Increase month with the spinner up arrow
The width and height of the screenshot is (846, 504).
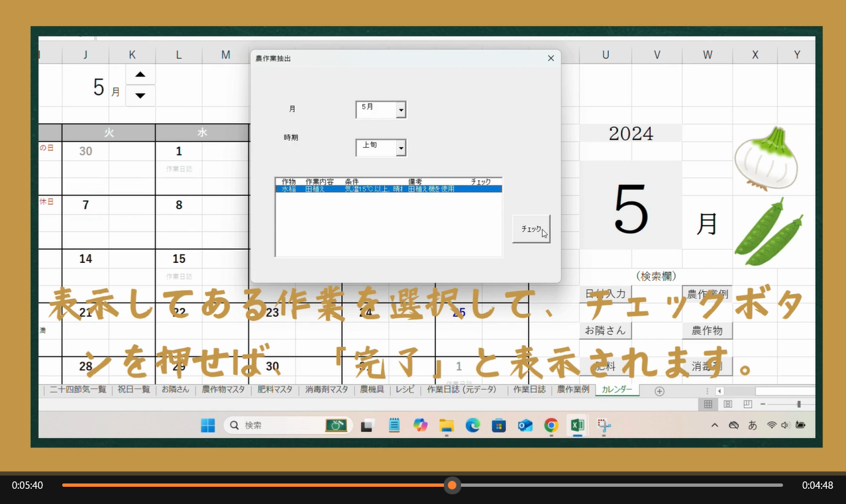click(x=140, y=74)
